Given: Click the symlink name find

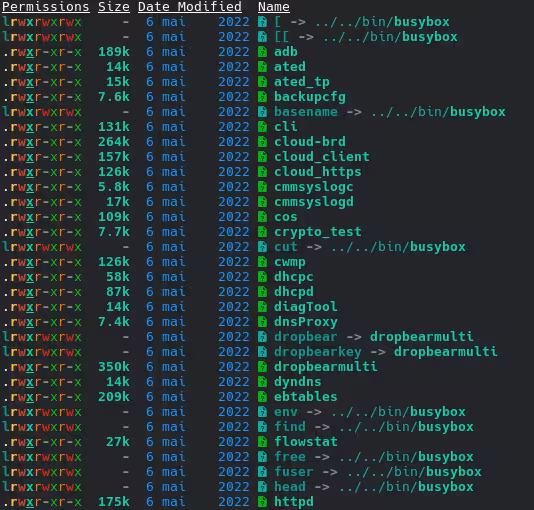Looking at the screenshot, I should (x=290, y=427).
